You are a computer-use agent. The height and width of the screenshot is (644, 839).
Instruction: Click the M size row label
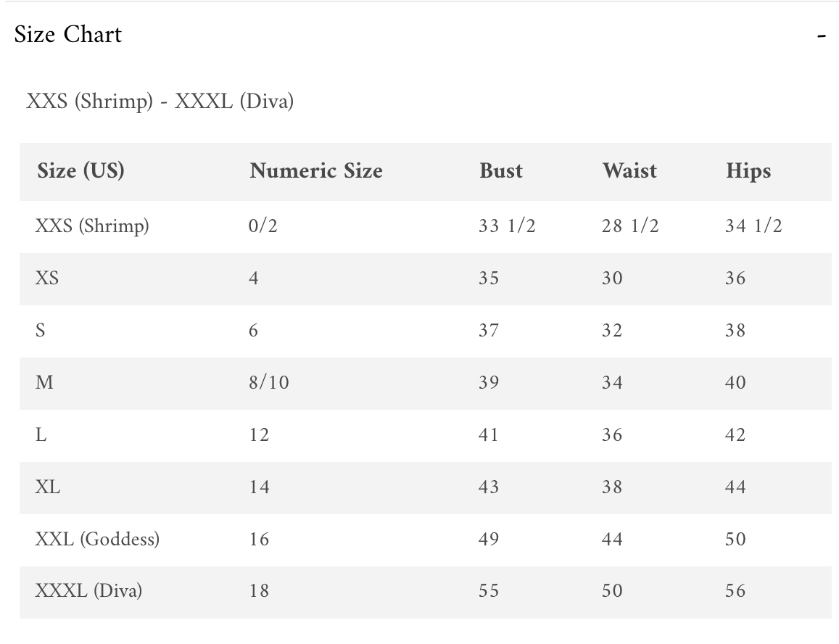tap(44, 383)
